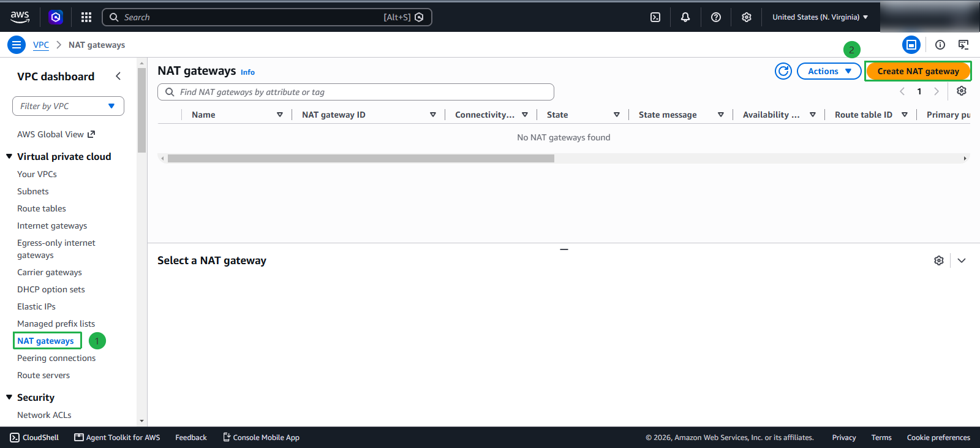
Task: Open the Filter by VPC dropdown
Action: [68, 106]
